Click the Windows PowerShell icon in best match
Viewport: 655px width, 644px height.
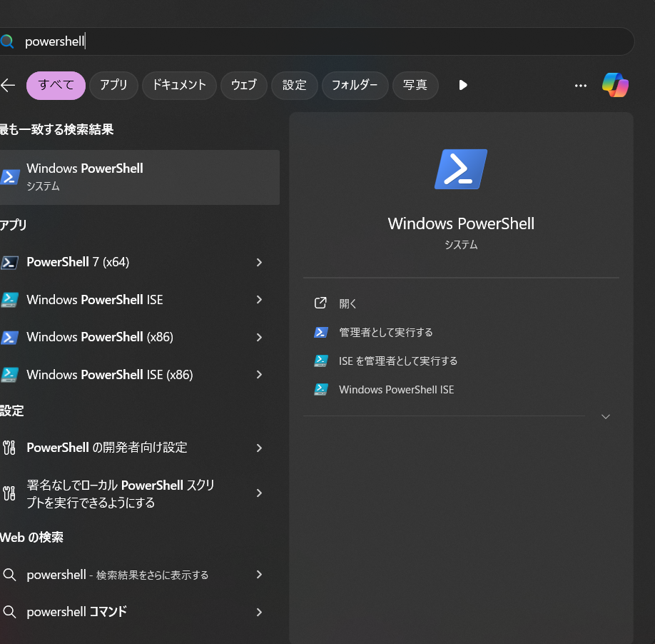tap(9, 177)
